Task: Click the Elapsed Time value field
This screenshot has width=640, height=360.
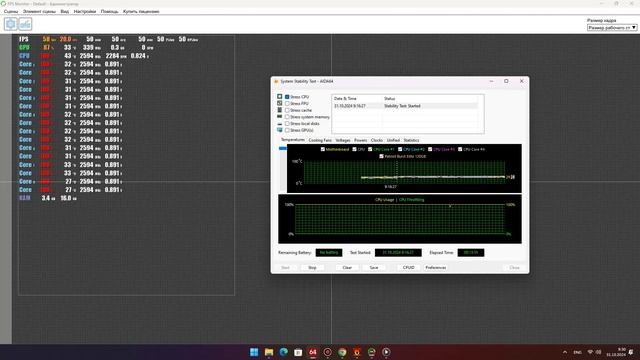Action: coord(471,253)
